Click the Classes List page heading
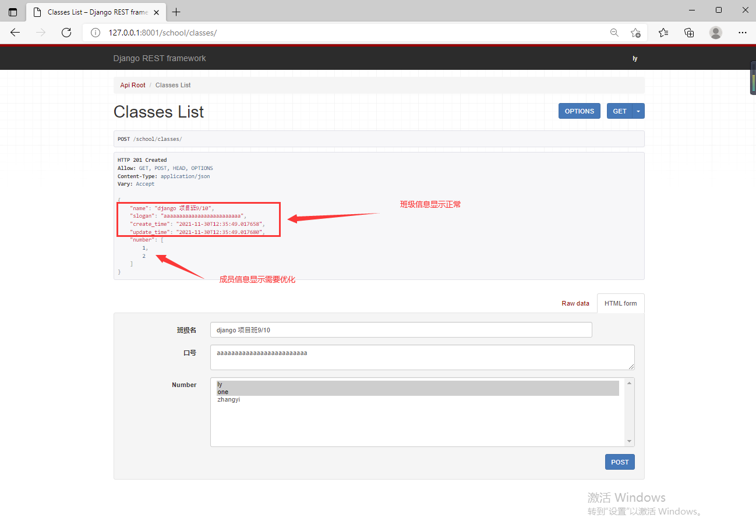 158,112
